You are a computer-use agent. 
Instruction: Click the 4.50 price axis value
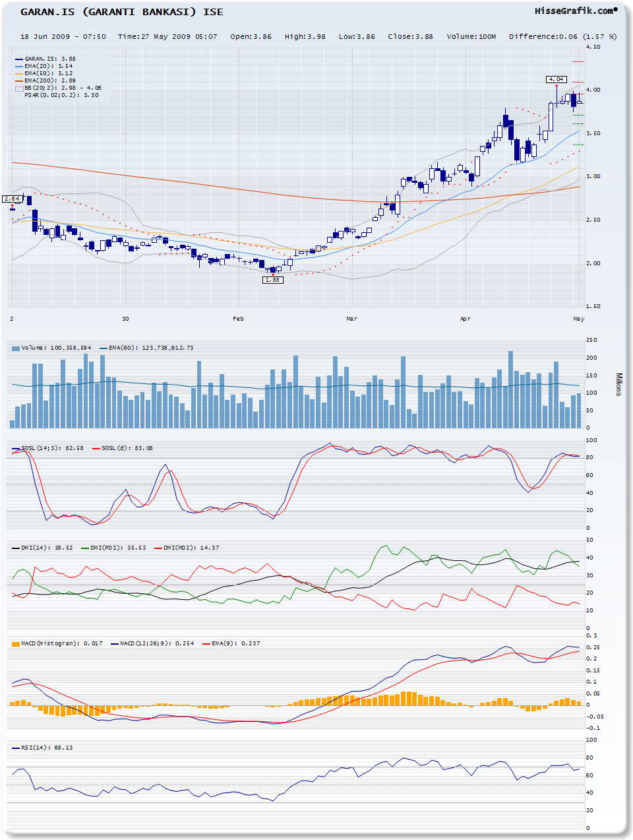point(593,47)
